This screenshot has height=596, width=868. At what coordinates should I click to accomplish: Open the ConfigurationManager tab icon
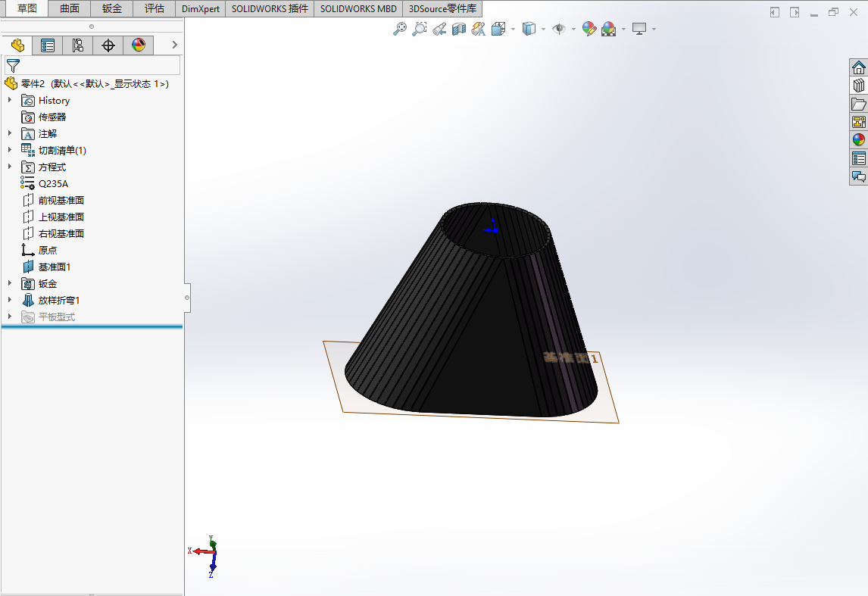click(77, 45)
